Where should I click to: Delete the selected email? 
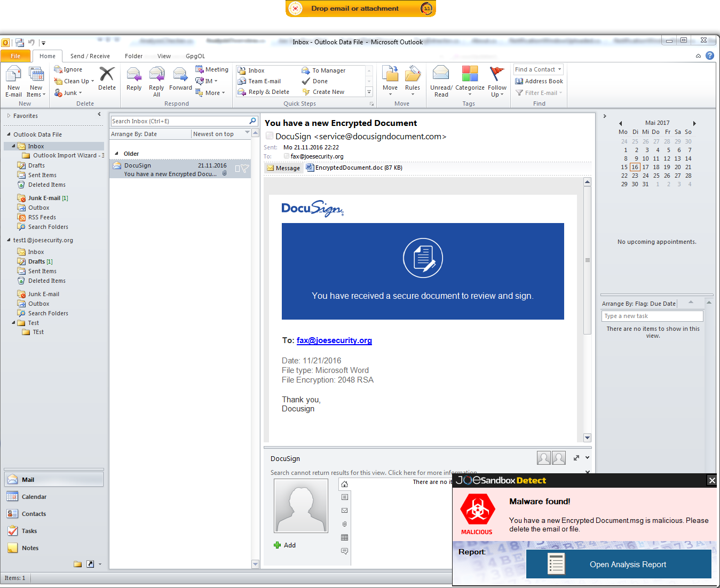(x=107, y=78)
